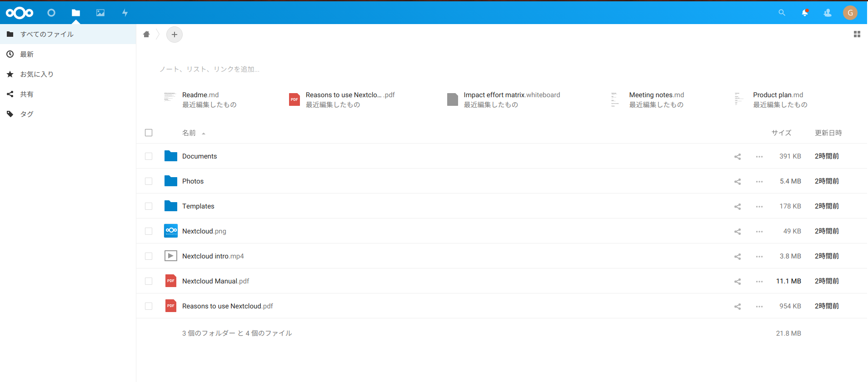Viewport: 868px width, 382px height.
Task: Select the Nextcloud.png checkbox
Action: [149, 231]
